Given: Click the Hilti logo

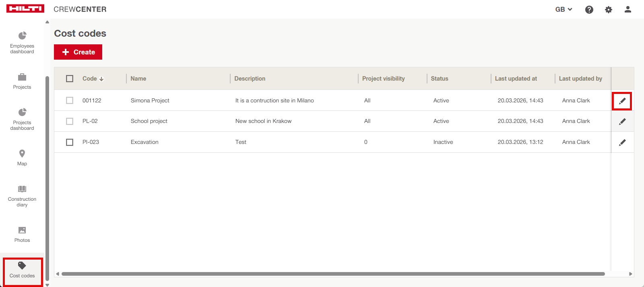Looking at the screenshot, I should tap(25, 9).
